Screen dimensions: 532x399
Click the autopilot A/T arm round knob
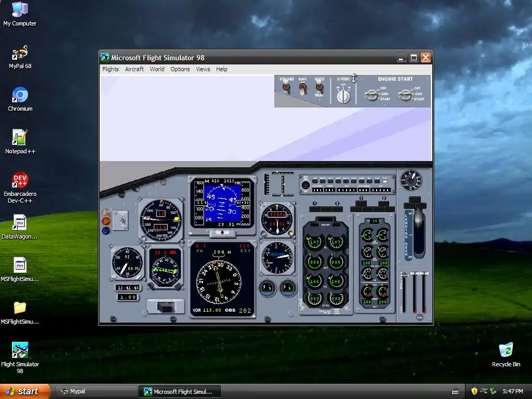click(x=305, y=185)
